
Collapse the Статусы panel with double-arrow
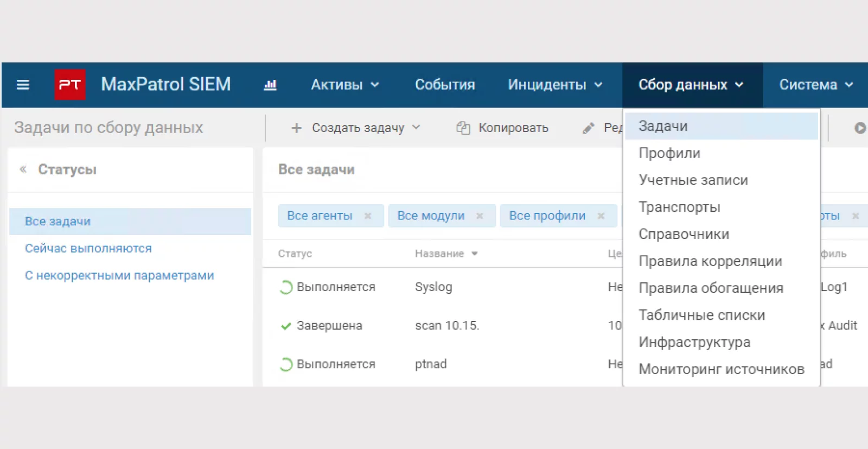[x=23, y=169]
